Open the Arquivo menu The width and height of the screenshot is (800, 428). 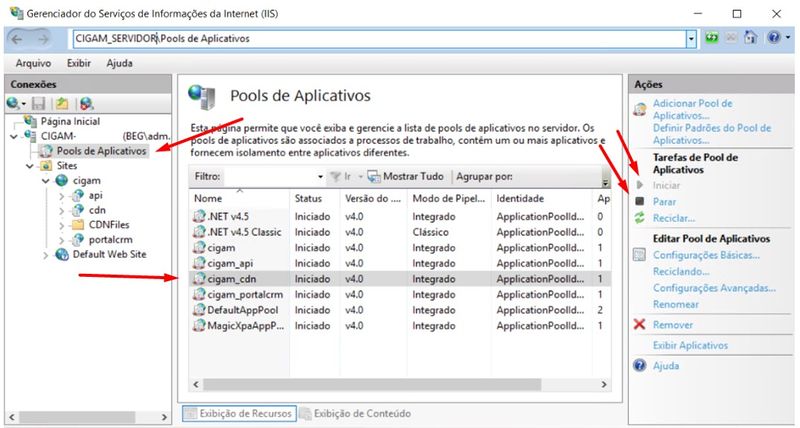click(33, 63)
